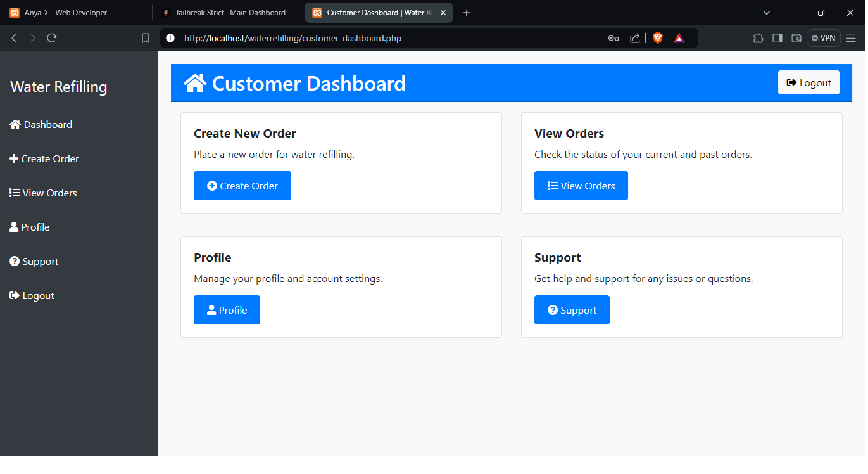This screenshot has height=474, width=868.
Task: Click the saved passwords key icon
Action: pos(613,38)
